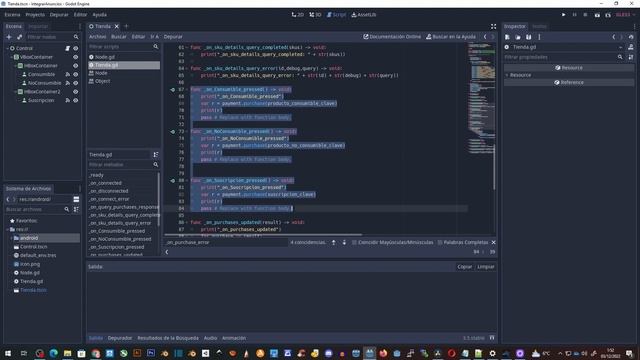Instance a child scene using the link icon
The image size is (640, 360).
tap(19, 37)
